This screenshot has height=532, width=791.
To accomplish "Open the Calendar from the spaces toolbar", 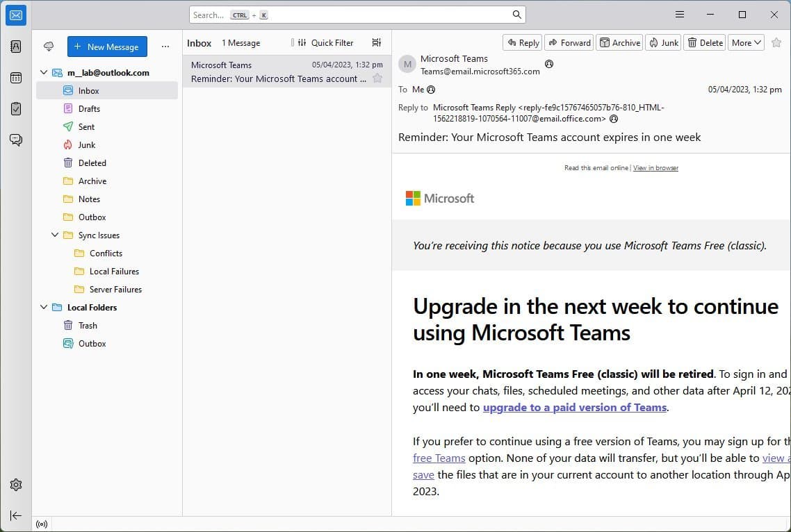I will 15,77.
